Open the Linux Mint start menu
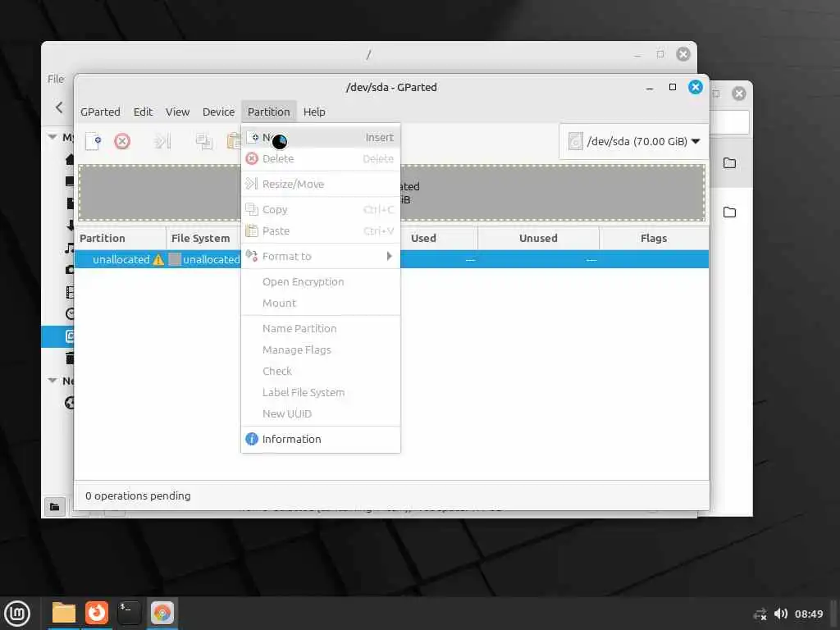This screenshot has width=840, height=630. tap(17, 614)
